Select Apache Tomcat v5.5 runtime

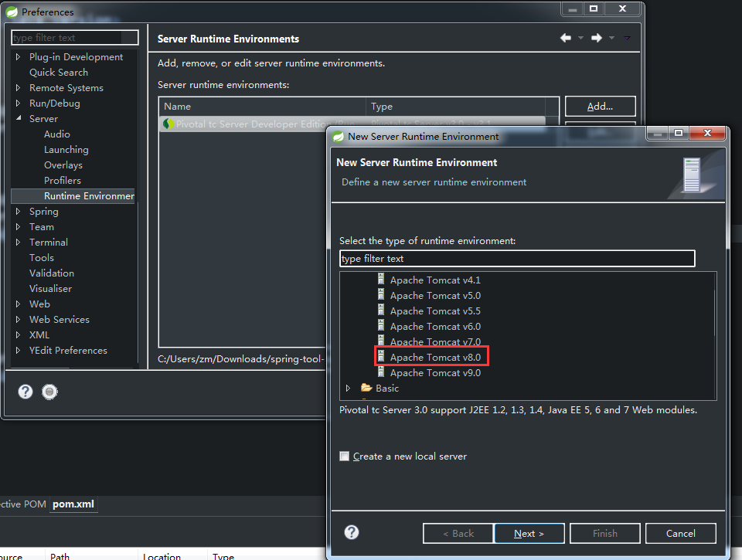pyautogui.click(x=435, y=311)
